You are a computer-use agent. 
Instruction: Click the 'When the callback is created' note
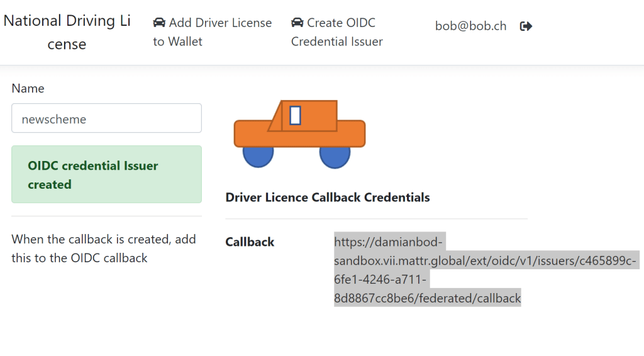104,248
